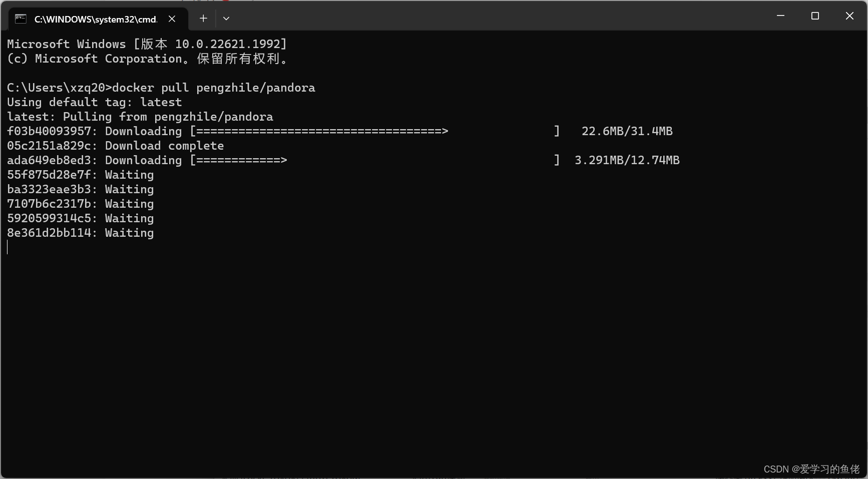Click the 7107b6c2317b Waiting layer line

click(81, 204)
